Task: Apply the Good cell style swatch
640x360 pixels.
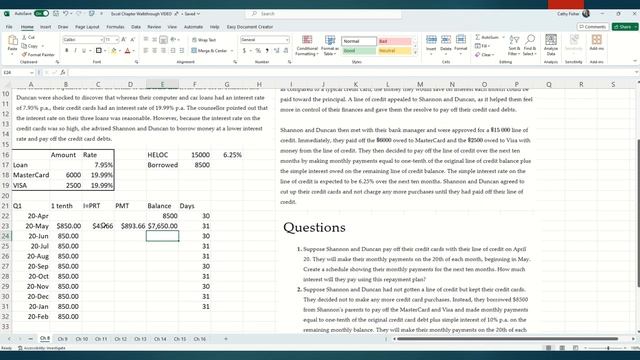Action: tap(359, 51)
